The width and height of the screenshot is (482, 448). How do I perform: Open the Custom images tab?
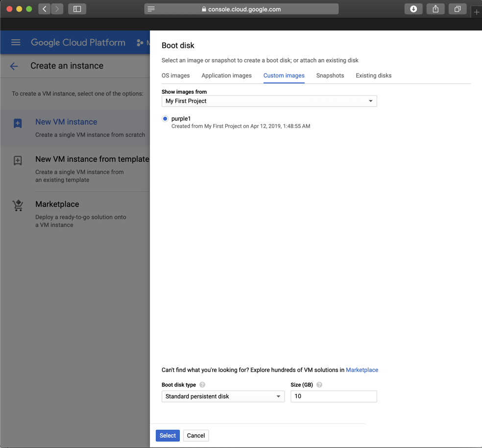(x=284, y=75)
